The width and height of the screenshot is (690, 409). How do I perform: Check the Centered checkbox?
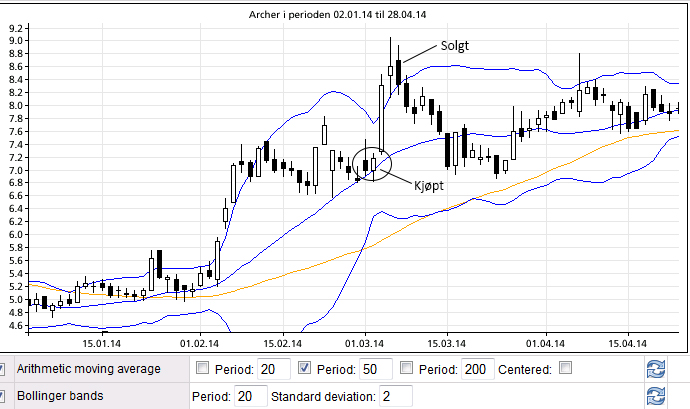tap(566, 369)
